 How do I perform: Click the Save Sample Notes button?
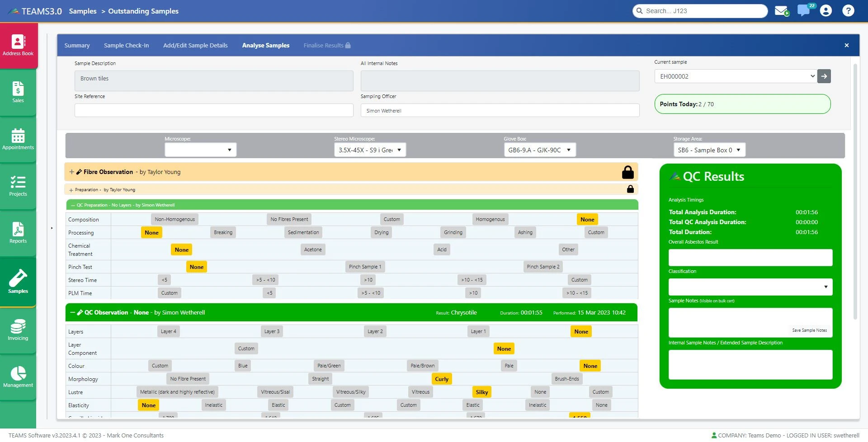click(x=809, y=330)
